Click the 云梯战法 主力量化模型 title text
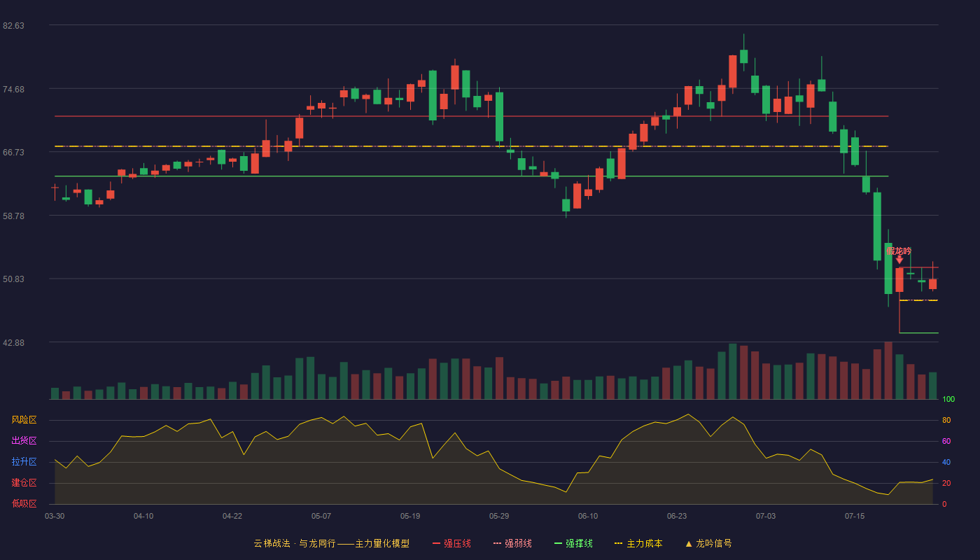The height and width of the screenshot is (560, 980). coord(331,544)
